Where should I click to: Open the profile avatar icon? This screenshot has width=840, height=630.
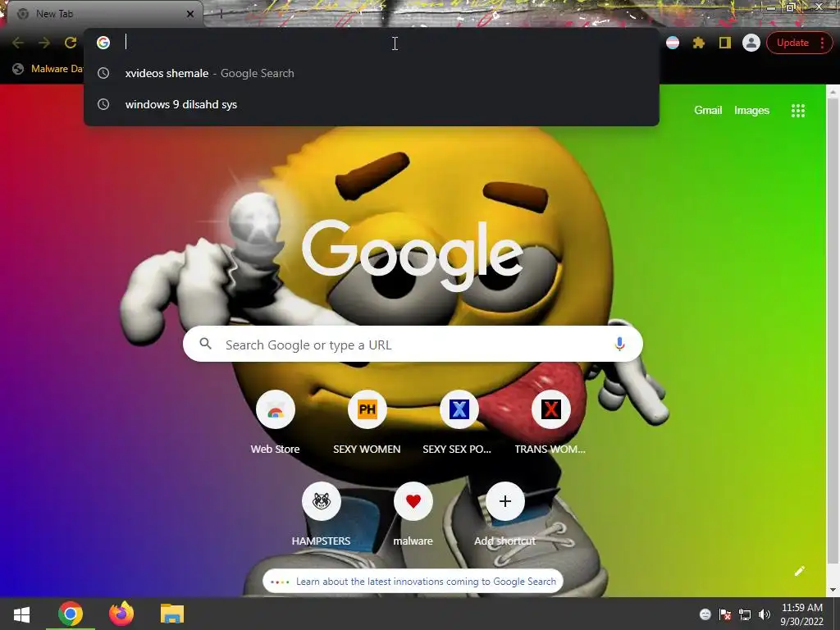(x=751, y=43)
